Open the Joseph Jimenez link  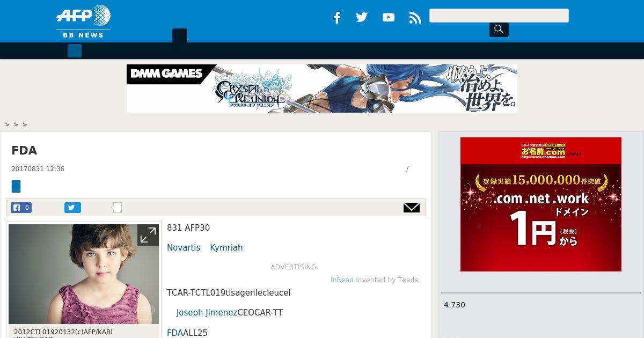[207, 313]
